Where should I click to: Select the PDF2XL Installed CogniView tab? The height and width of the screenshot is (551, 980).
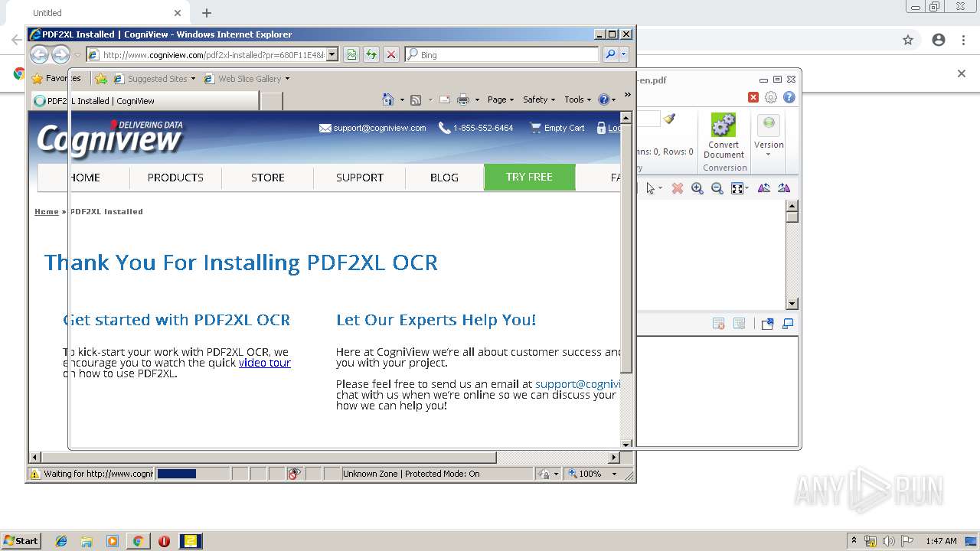[145, 100]
